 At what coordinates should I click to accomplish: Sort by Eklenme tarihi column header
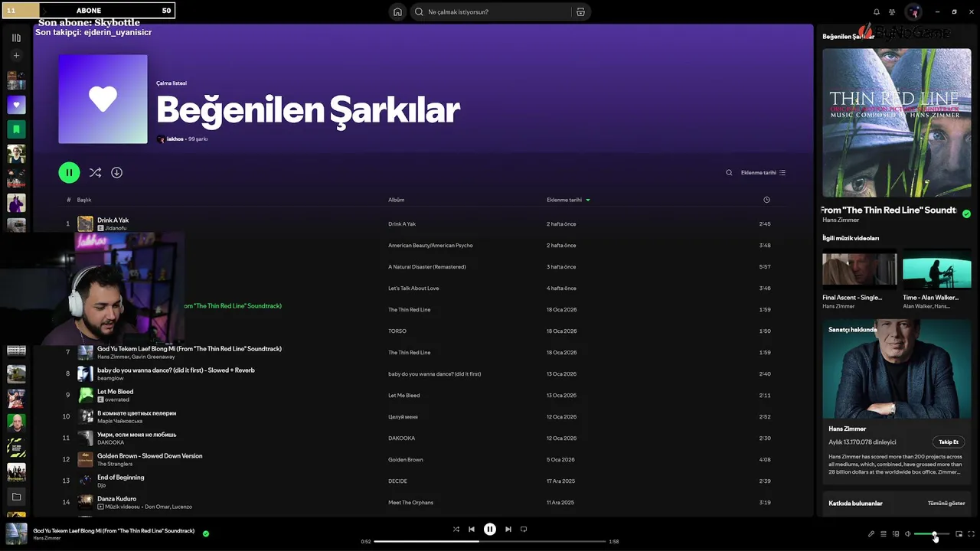[x=568, y=200]
